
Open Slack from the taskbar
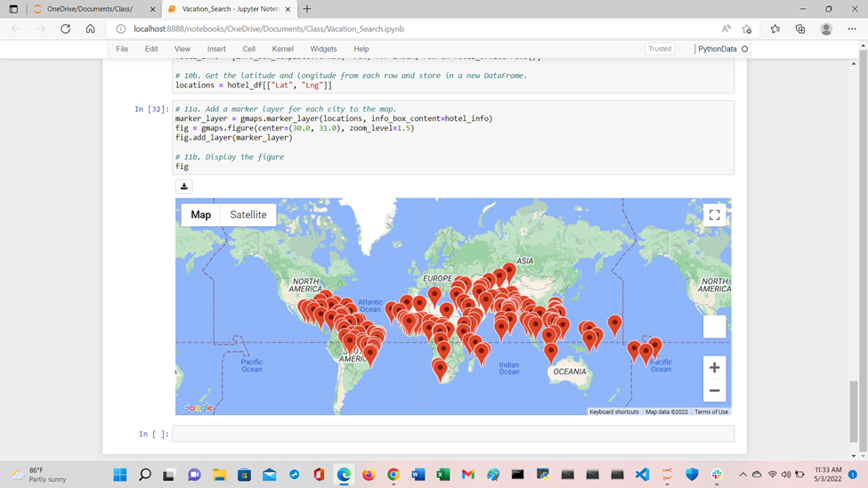(x=717, y=475)
